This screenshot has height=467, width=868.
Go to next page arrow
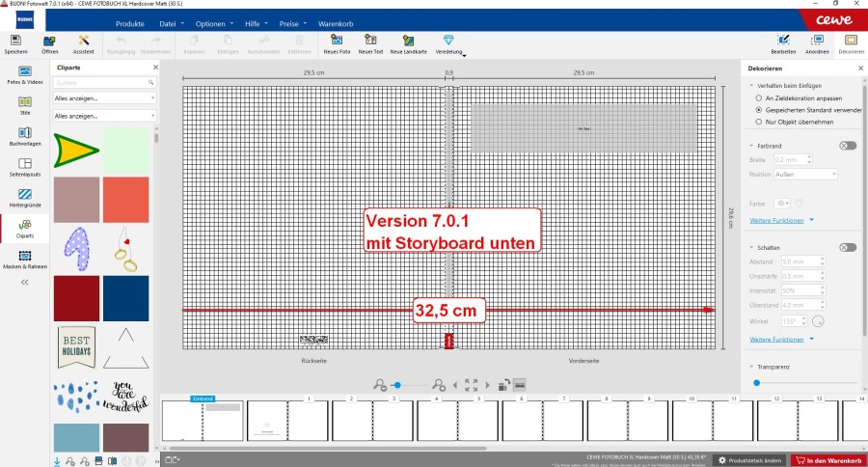pyautogui.click(x=488, y=384)
